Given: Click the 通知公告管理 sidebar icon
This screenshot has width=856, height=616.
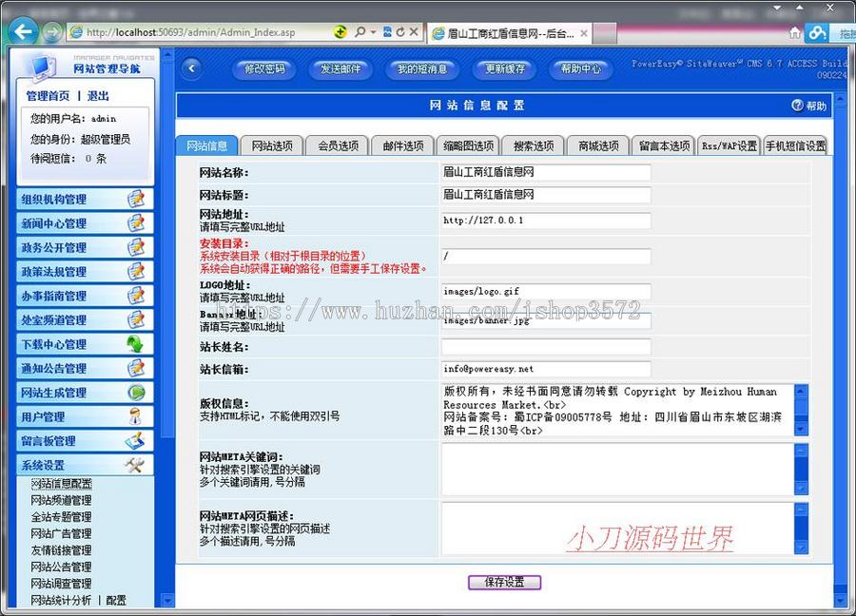Looking at the screenshot, I should coord(139,369).
